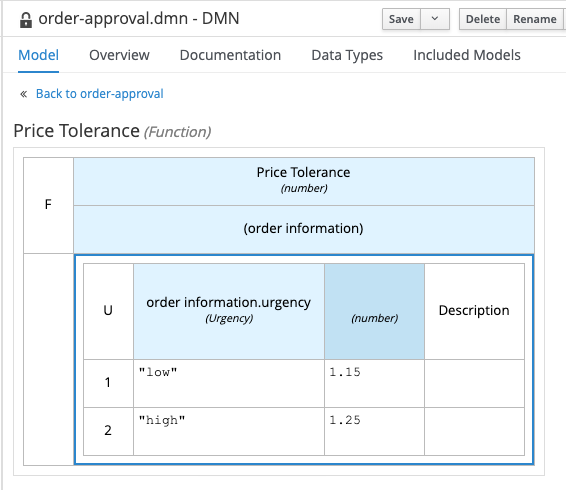Switch to the Model tab
The height and width of the screenshot is (490, 566).
click(38, 55)
